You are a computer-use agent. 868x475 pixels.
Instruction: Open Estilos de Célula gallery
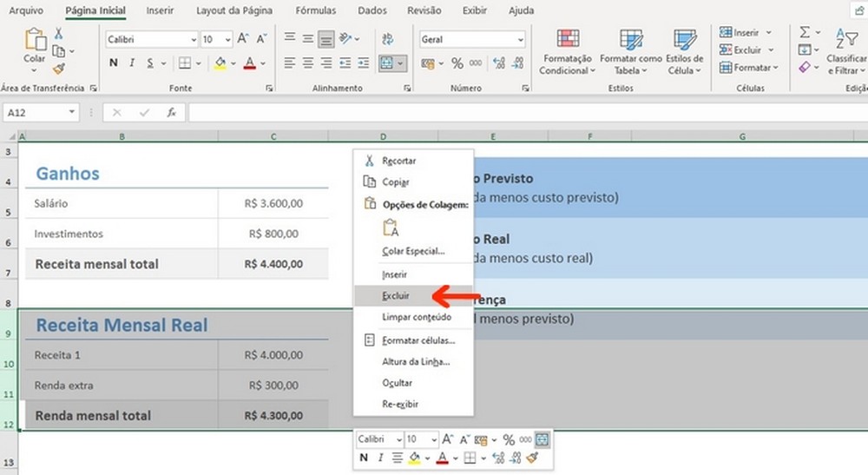(684, 51)
